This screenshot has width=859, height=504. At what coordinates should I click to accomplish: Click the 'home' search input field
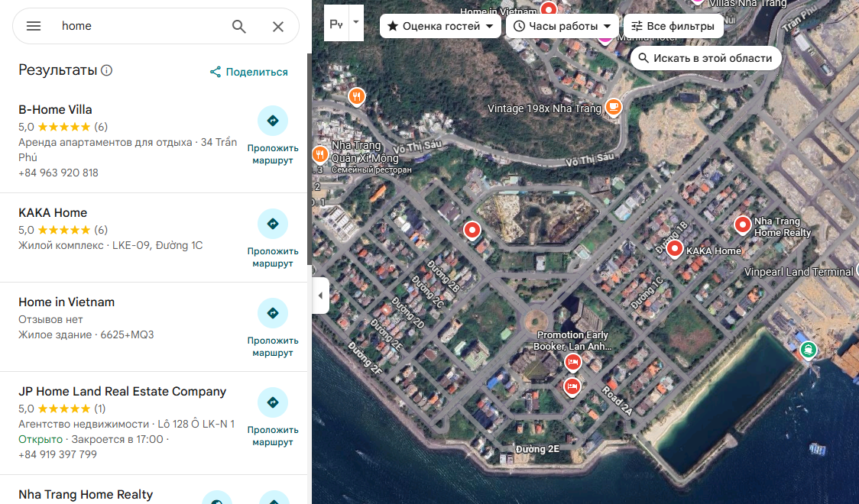click(142, 26)
